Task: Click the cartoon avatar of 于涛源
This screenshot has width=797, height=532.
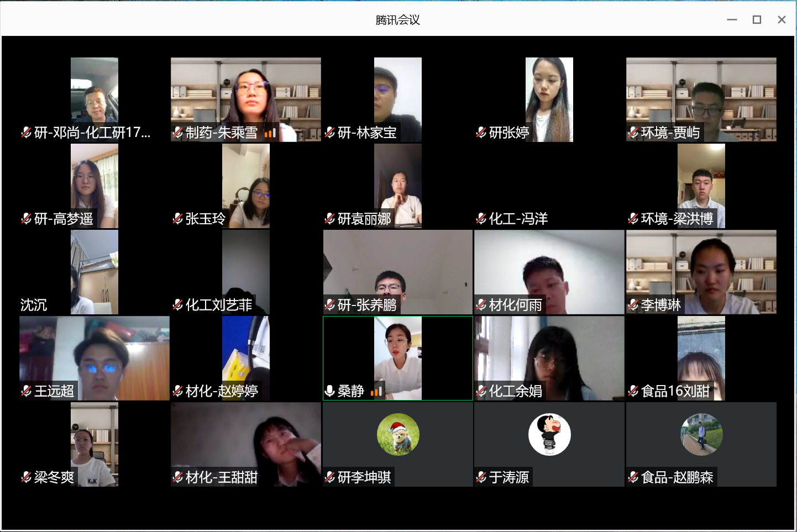Action: (x=549, y=435)
